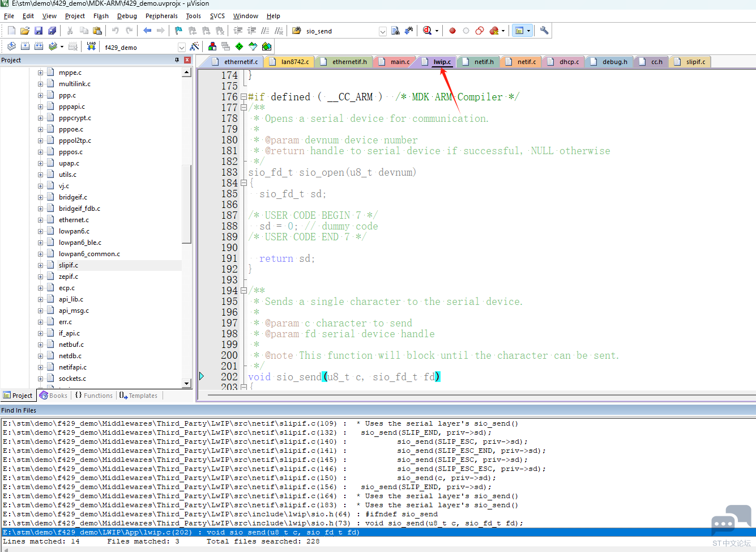The height and width of the screenshot is (552, 756).
Task: Click the Incremental Find binoculars icon
Action: click(409, 31)
